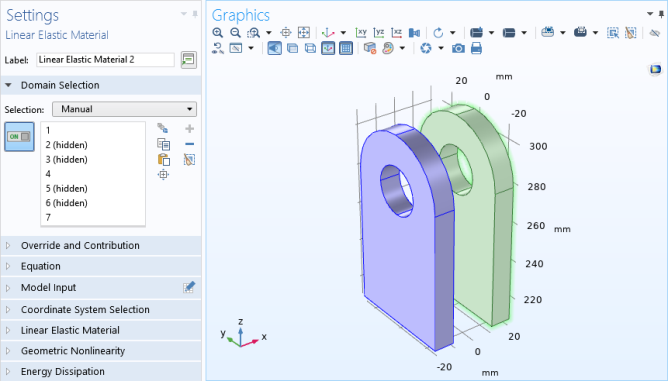Screen dimensions: 668x381
Task: Click the paste selection clipboard icon
Action: [164, 160]
